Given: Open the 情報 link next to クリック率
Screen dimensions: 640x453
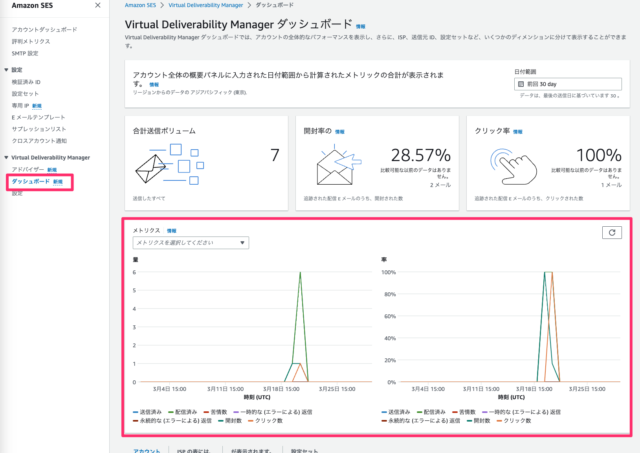Looking at the screenshot, I should tap(518, 131).
